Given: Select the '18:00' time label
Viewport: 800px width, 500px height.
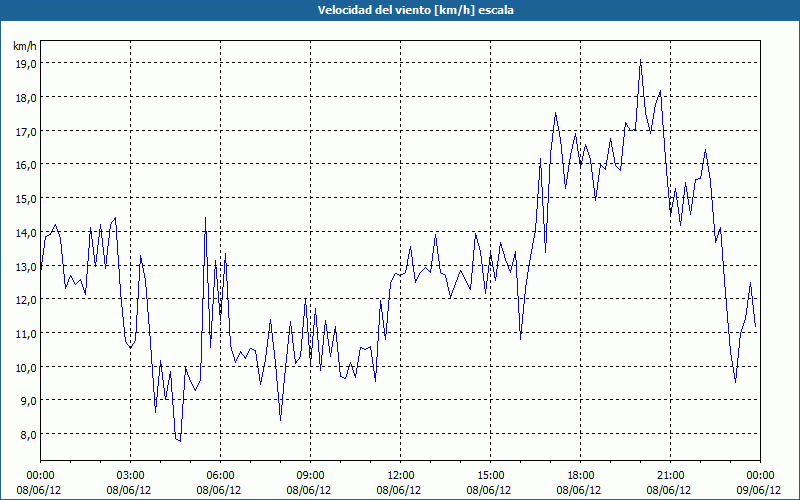Looking at the screenshot, I should click(x=580, y=476).
